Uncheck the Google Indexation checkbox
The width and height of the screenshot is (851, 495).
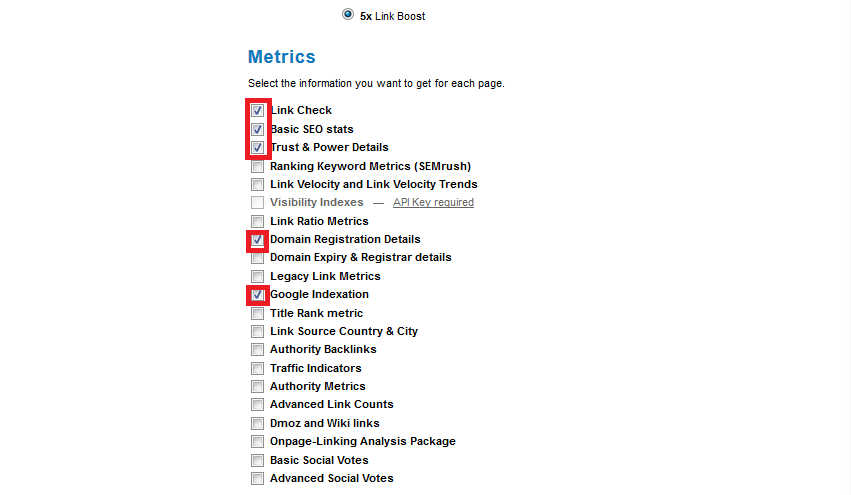tap(258, 295)
